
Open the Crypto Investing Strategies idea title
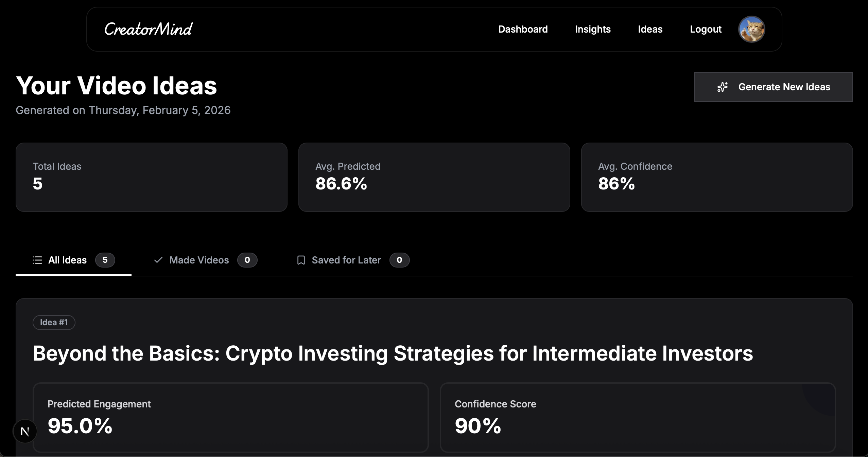(393, 353)
